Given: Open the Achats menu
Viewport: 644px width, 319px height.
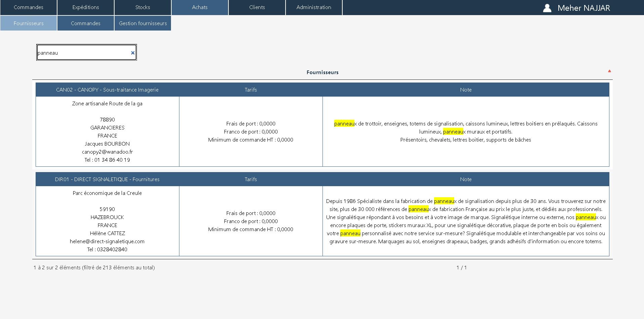Looking at the screenshot, I should (200, 7).
